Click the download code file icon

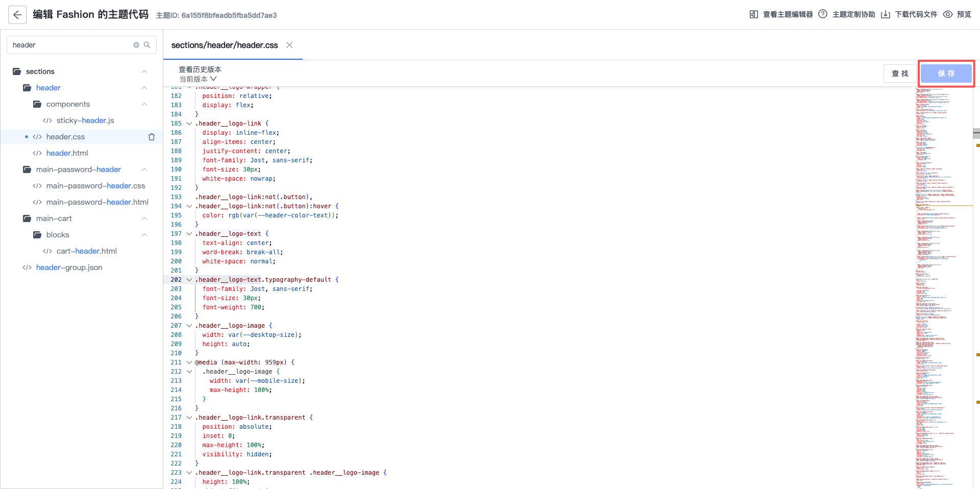[886, 14]
